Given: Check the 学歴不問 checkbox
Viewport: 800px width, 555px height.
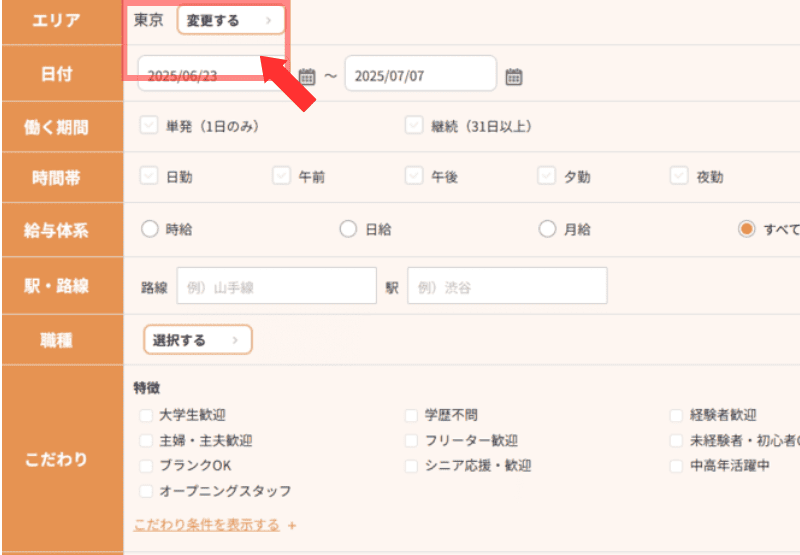Looking at the screenshot, I should pyautogui.click(x=411, y=415).
